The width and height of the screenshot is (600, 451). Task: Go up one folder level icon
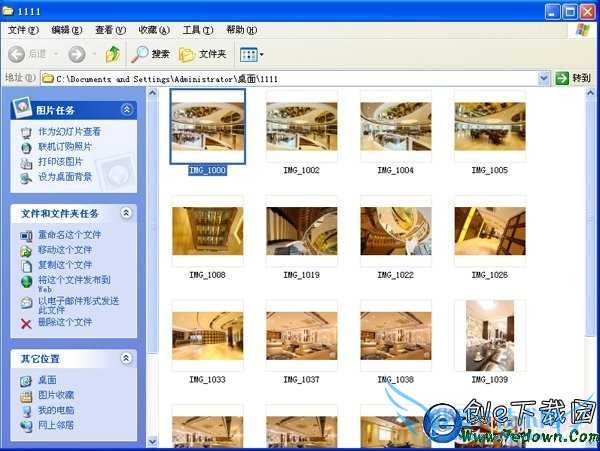click(112, 54)
